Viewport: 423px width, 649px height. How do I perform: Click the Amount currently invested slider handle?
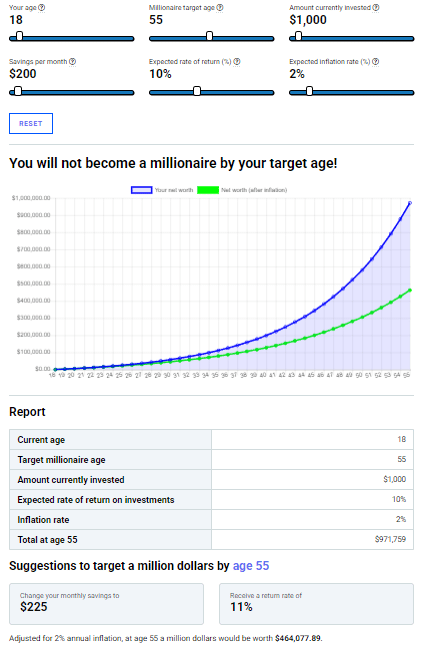click(298, 36)
